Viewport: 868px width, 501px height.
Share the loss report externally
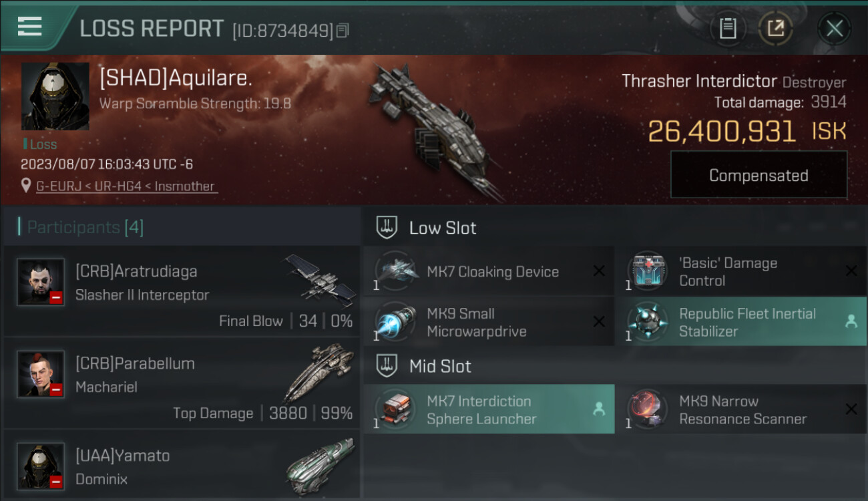pos(775,29)
